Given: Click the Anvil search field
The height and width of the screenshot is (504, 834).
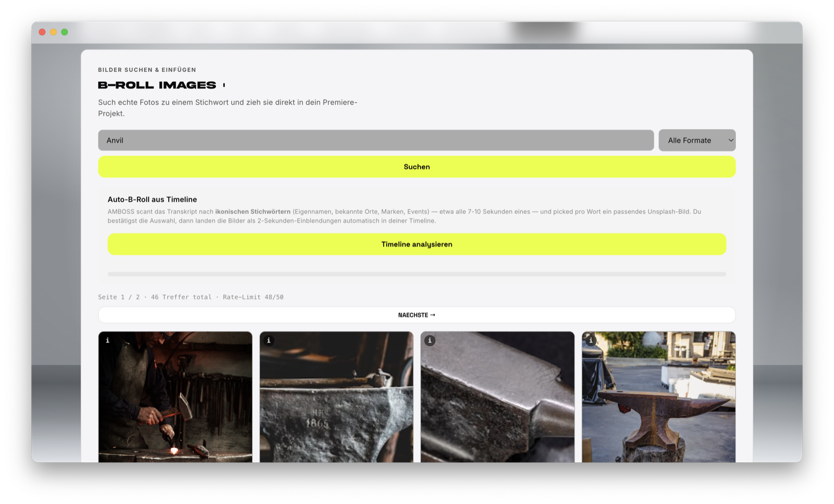Looking at the screenshot, I should pos(376,140).
